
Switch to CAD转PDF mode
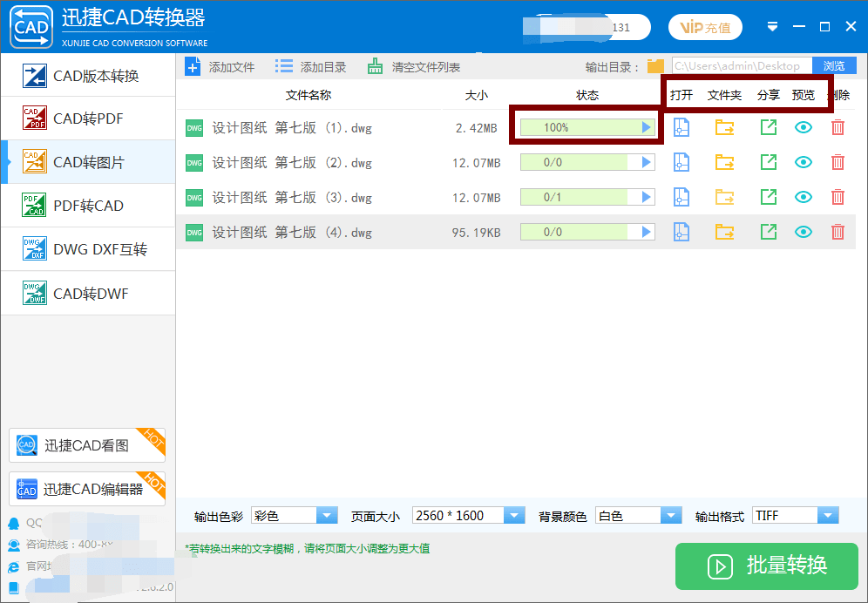coord(88,119)
